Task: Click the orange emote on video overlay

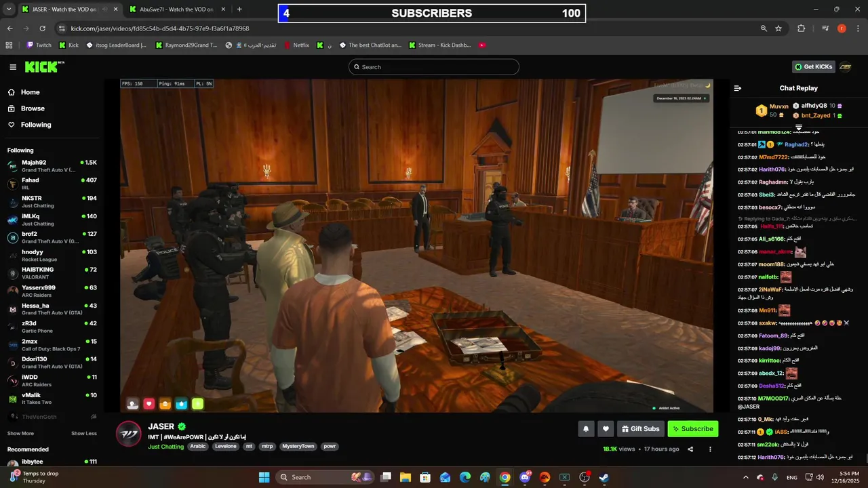Action: [165, 404]
